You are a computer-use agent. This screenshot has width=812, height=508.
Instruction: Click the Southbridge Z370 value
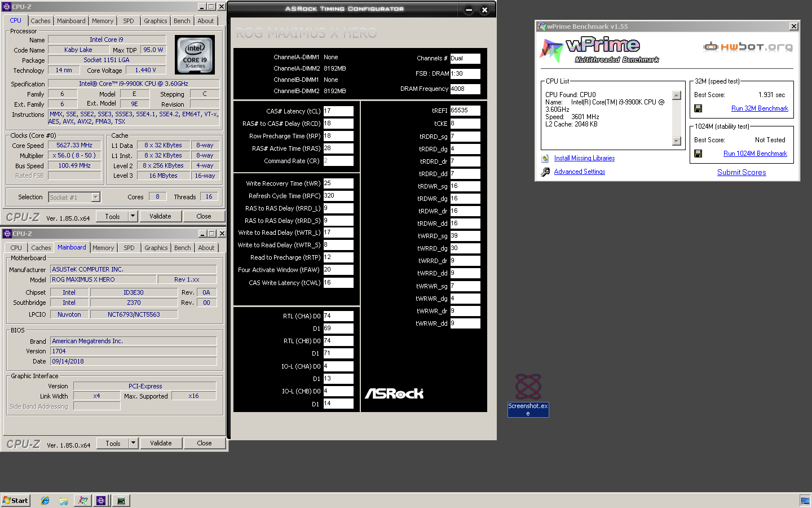134,303
